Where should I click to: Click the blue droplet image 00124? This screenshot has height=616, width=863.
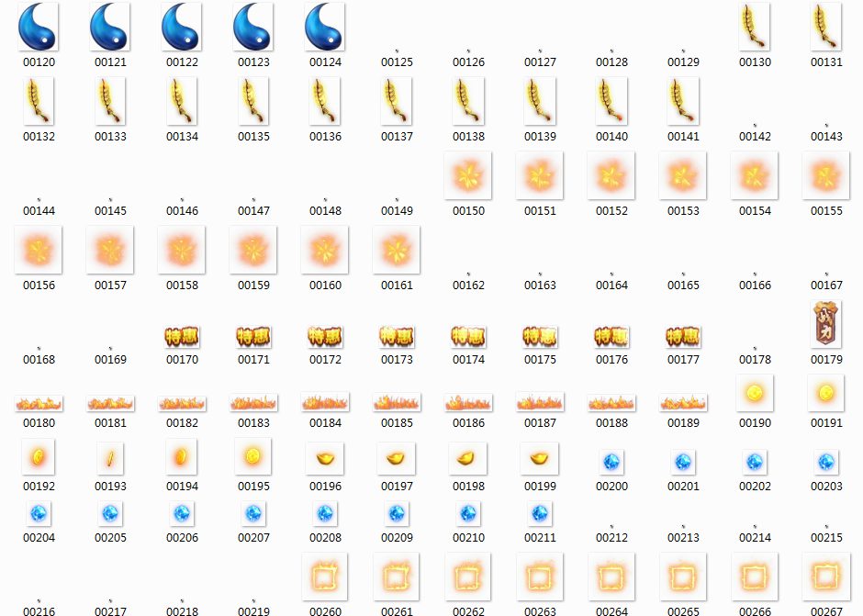pyautogui.click(x=325, y=27)
